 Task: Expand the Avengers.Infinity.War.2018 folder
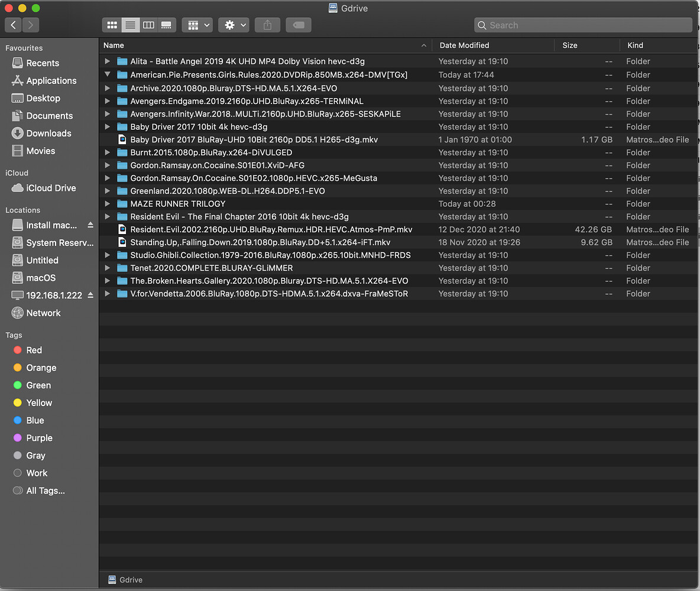tap(107, 114)
